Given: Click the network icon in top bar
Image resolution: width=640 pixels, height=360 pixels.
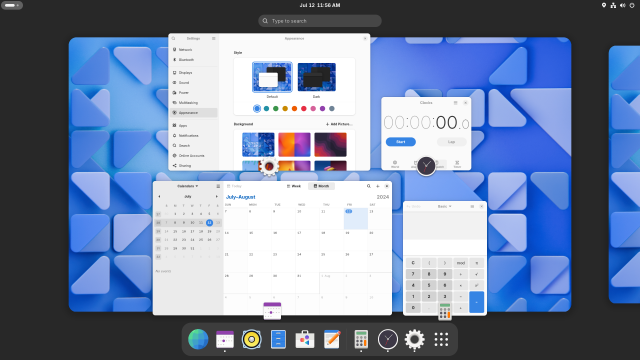Looking at the screenshot, I should [613, 5].
